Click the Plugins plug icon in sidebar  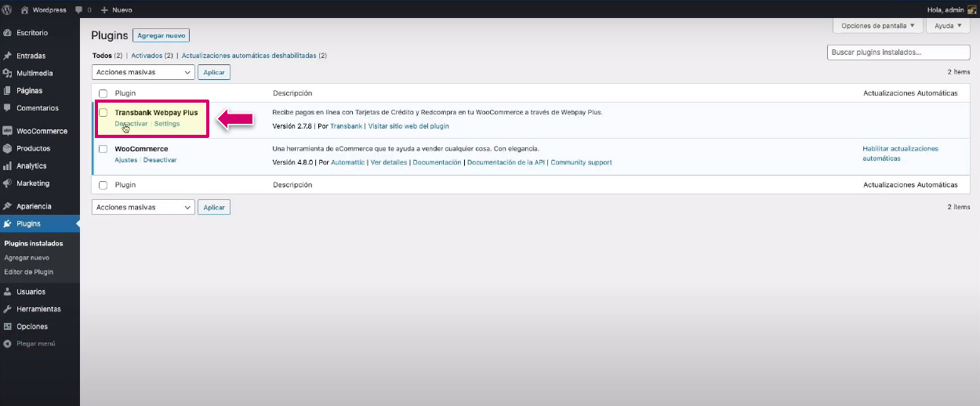(x=7, y=223)
